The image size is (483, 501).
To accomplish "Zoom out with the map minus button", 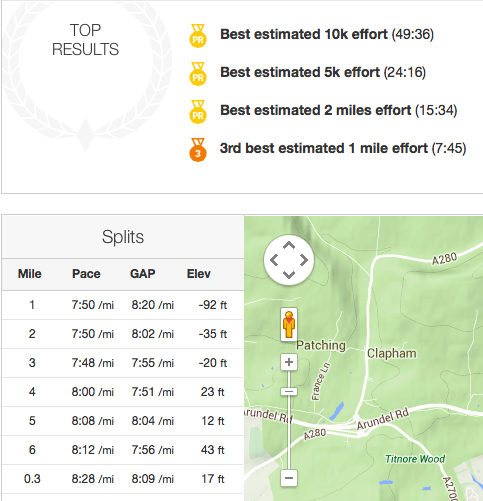I will tap(289, 478).
